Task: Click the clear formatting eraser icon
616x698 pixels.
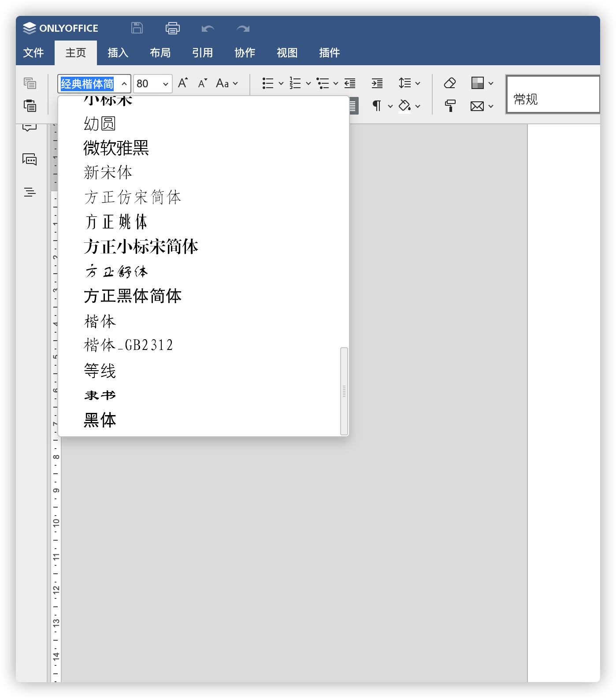Action: pyautogui.click(x=450, y=83)
